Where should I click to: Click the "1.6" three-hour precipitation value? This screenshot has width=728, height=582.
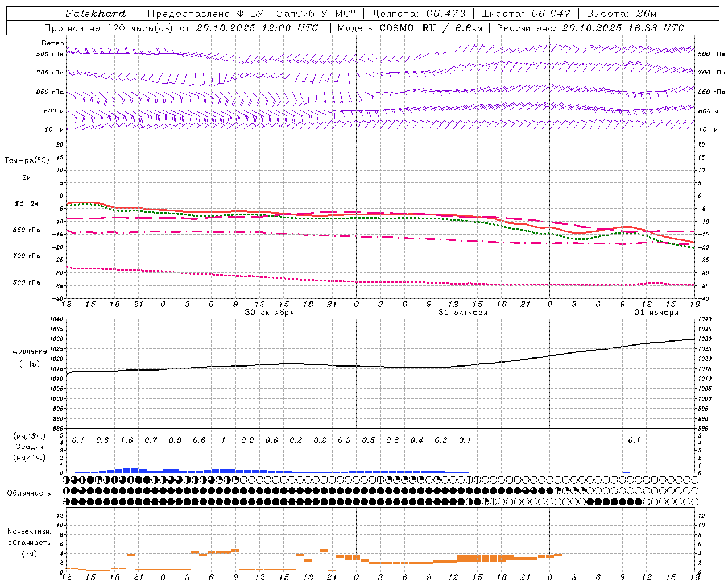click(127, 440)
